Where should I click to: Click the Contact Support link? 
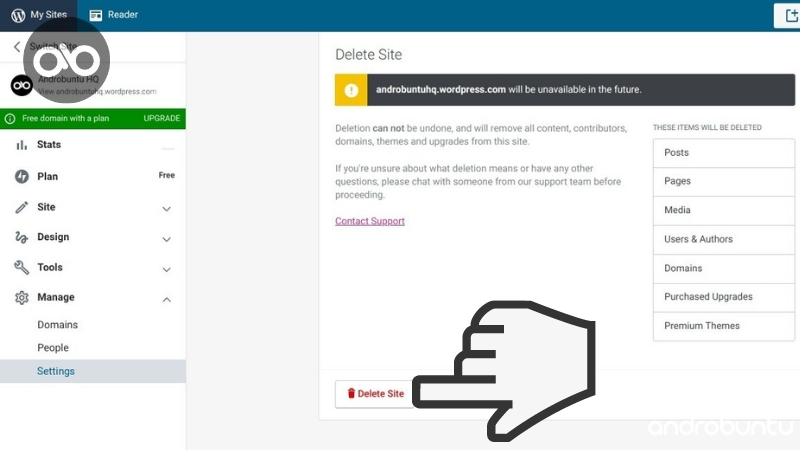[370, 221]
